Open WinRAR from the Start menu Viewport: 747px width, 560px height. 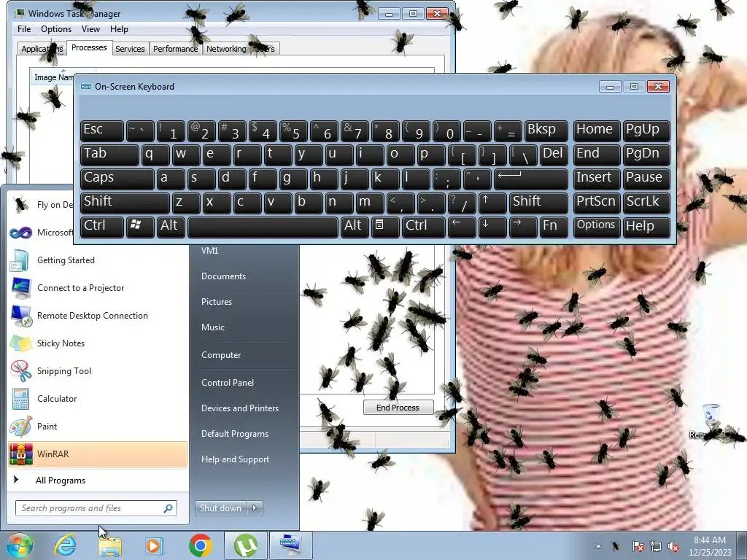(98, 454)
